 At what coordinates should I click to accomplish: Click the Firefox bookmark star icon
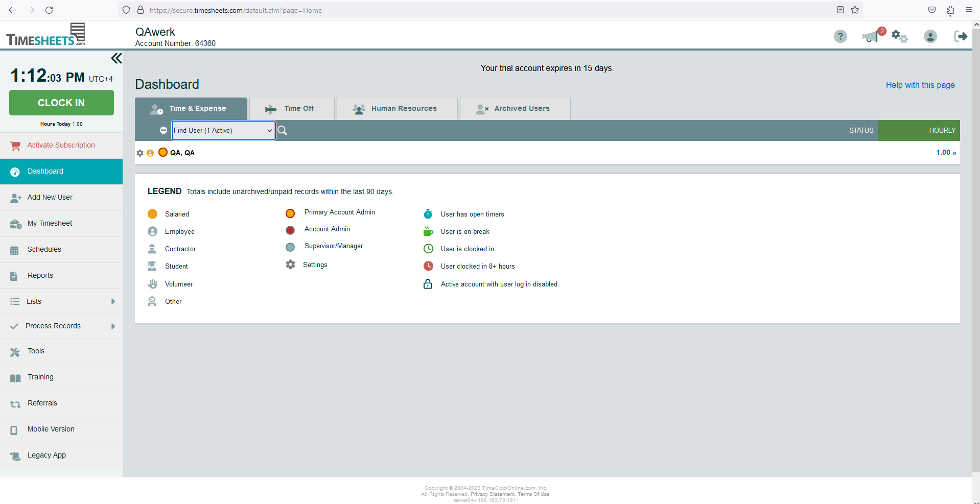point(855,10)
